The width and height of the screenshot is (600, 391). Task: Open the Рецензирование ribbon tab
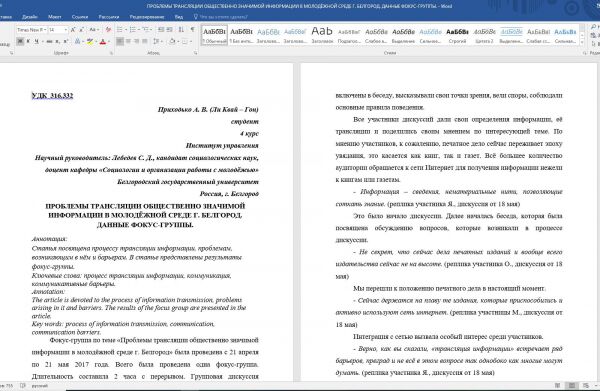tap(147, 17)
